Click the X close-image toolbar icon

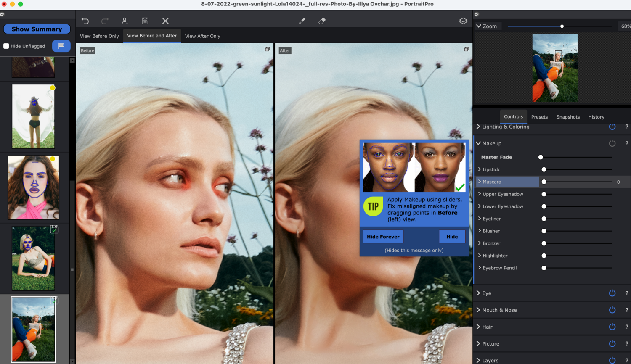165,21
